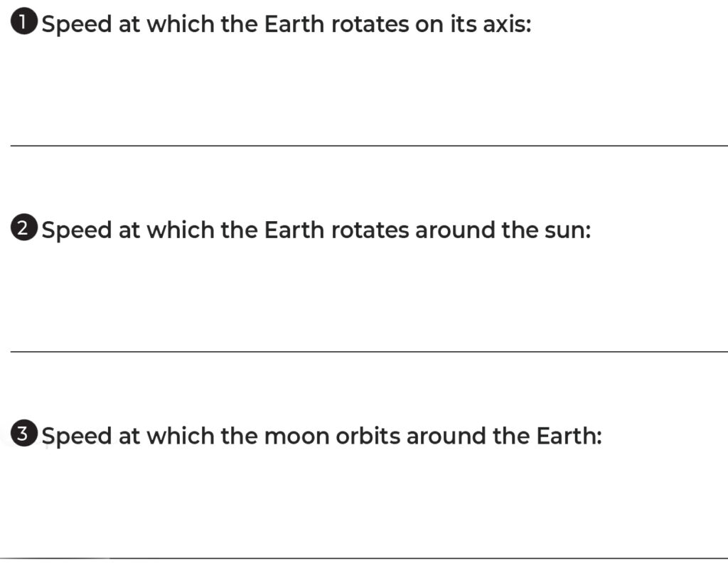Click the answer line under question 1
This screenshot has height=573, width=728.
369,146
